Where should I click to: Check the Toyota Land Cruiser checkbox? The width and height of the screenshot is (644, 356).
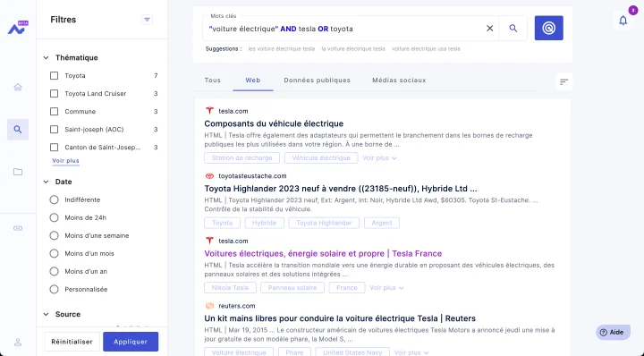pos(54,94)
